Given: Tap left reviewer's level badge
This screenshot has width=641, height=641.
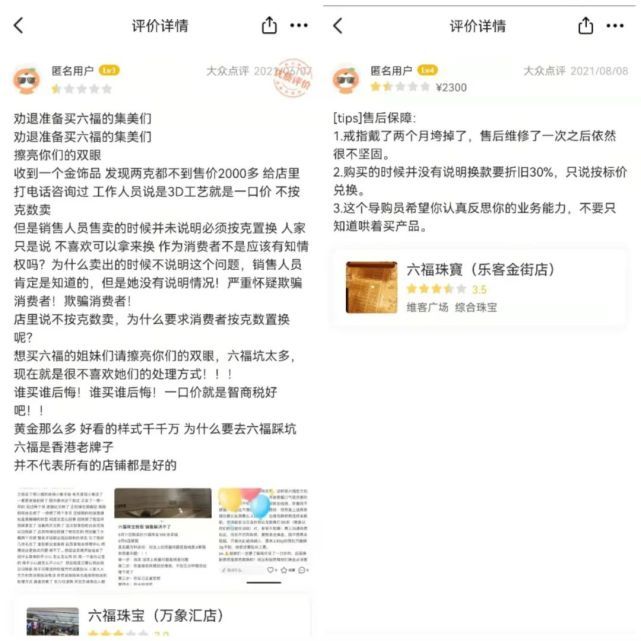Looking at the screenshot, I should (109, 70).
